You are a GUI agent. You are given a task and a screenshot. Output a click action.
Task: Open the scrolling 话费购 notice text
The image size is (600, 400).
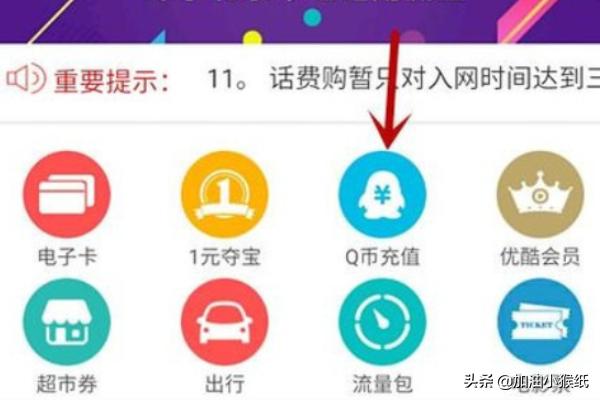pyautogui.click(x=404, y=78)
